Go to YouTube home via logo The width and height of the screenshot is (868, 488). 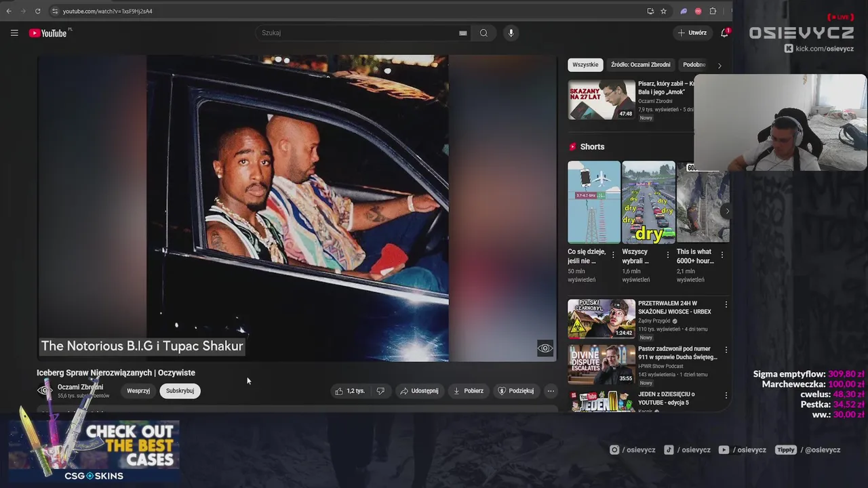[x=47, y=33]
